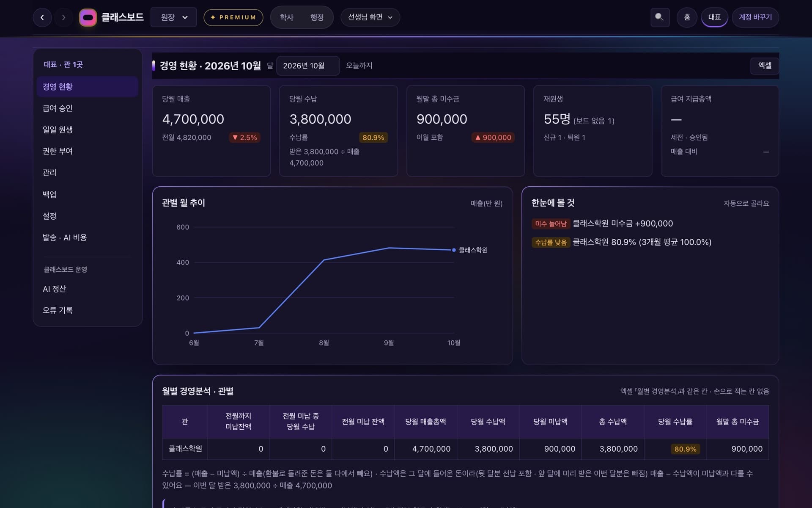Open 일일 원생 in the sidebar
Viewport: 812px width, 508px height.
[87, 130]
